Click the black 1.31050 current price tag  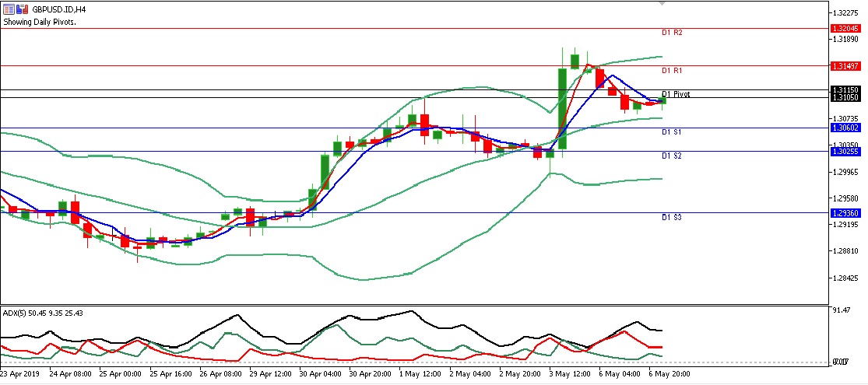[x=845, y=97]
